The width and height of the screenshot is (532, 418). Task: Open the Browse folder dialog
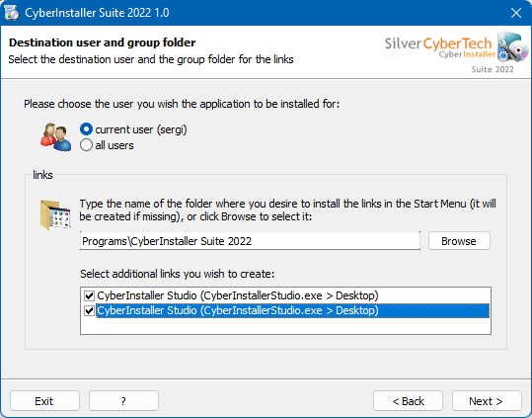[459, 241]
